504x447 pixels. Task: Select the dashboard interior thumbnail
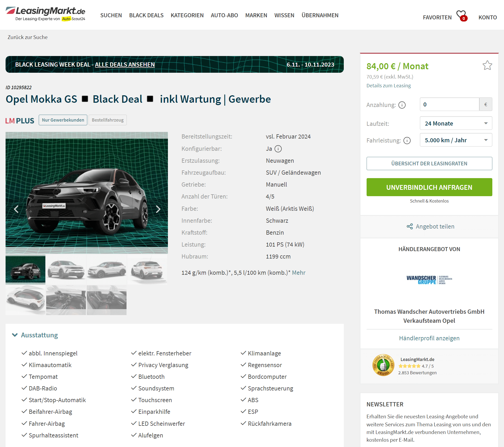[x=66, y=300]
